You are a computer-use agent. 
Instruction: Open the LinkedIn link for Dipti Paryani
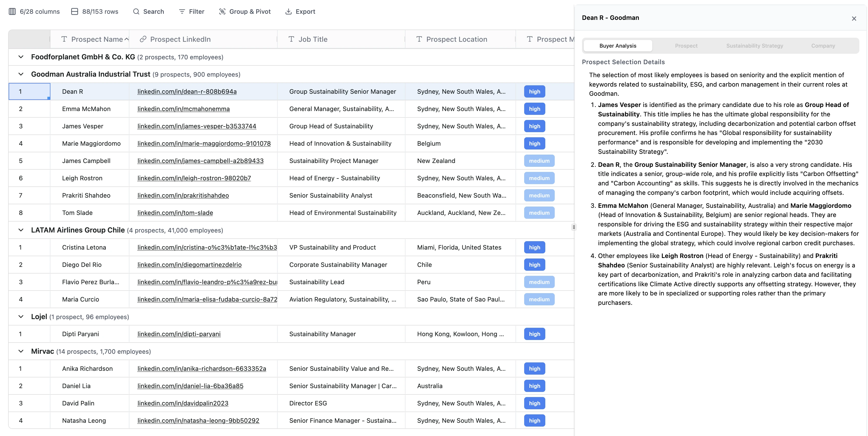tap(179, 334)
